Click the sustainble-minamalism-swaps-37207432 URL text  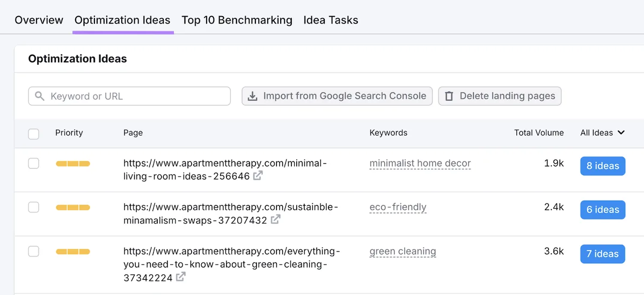[231, 213]
